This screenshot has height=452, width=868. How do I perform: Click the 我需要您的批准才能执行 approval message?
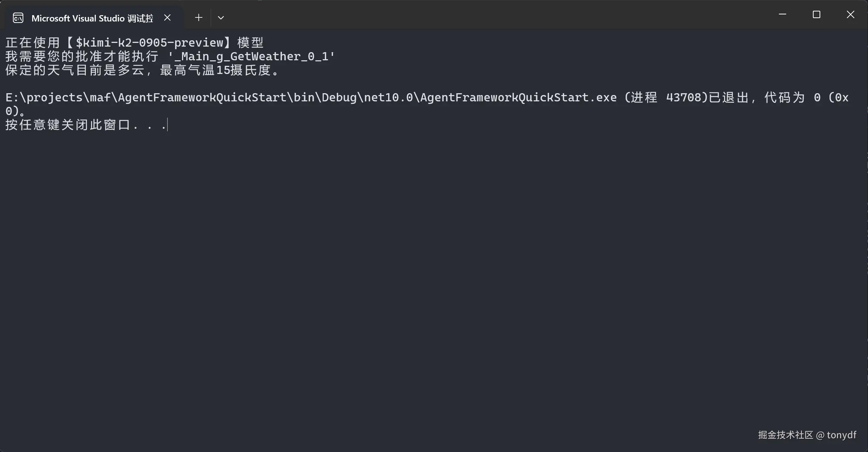pyautogui.click(x=82, y=56)
